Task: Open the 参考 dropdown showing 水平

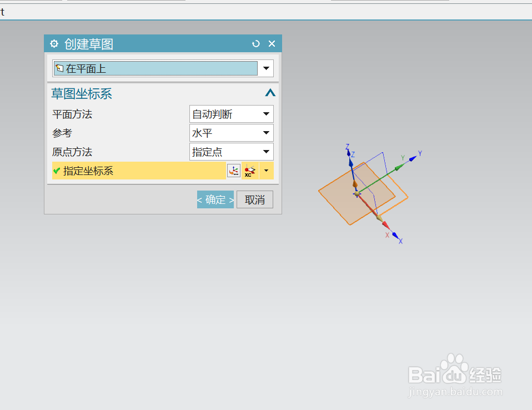Action: 232,133
